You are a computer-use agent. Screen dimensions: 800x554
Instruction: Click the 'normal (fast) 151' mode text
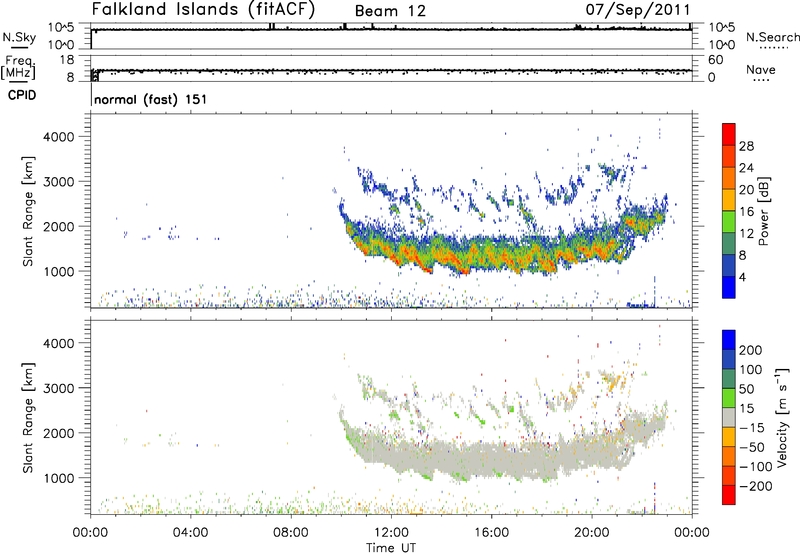pyautogui.click(x=151, y=99)
